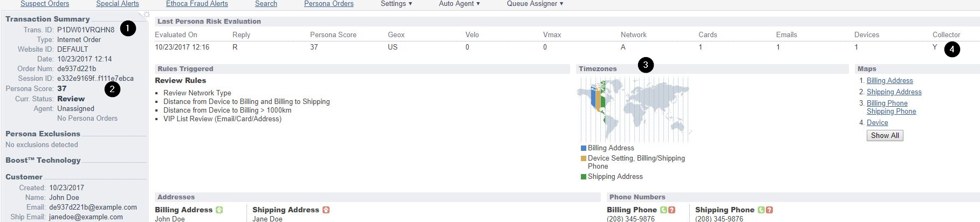This screenshot has width=980, height=222.
Task: Click the gear icon atop Transaction Summary panel
Action: [x=146, y=15]
